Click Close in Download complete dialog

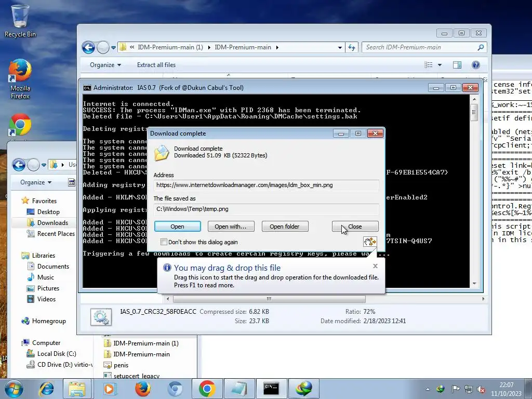355,227
